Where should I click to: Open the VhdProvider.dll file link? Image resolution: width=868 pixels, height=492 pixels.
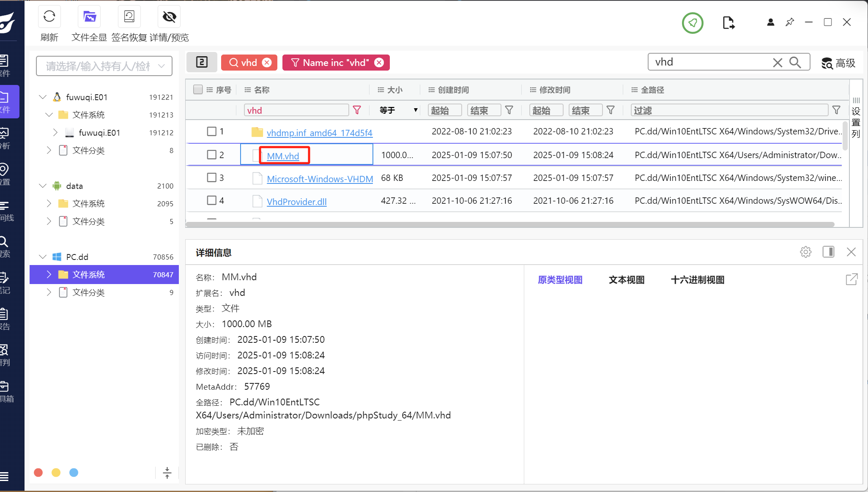click(296, 202)
